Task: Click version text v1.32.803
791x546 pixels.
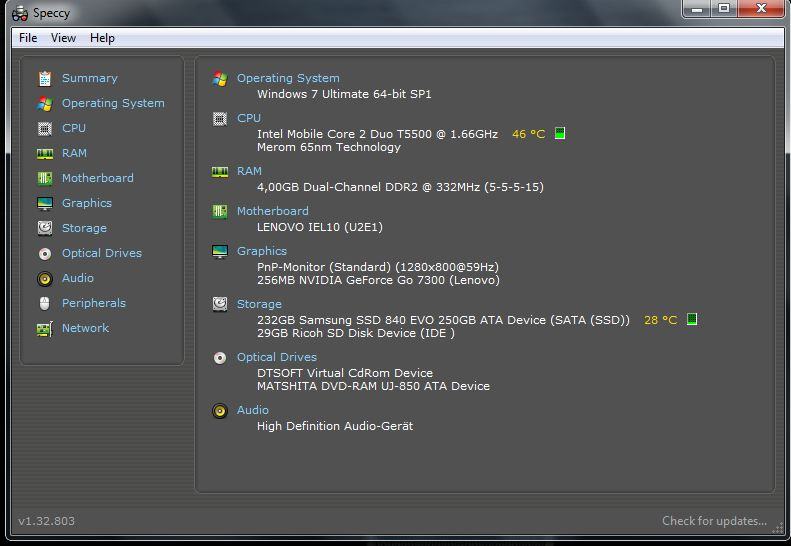Action: pyautogui.click(x=46, y=521)
